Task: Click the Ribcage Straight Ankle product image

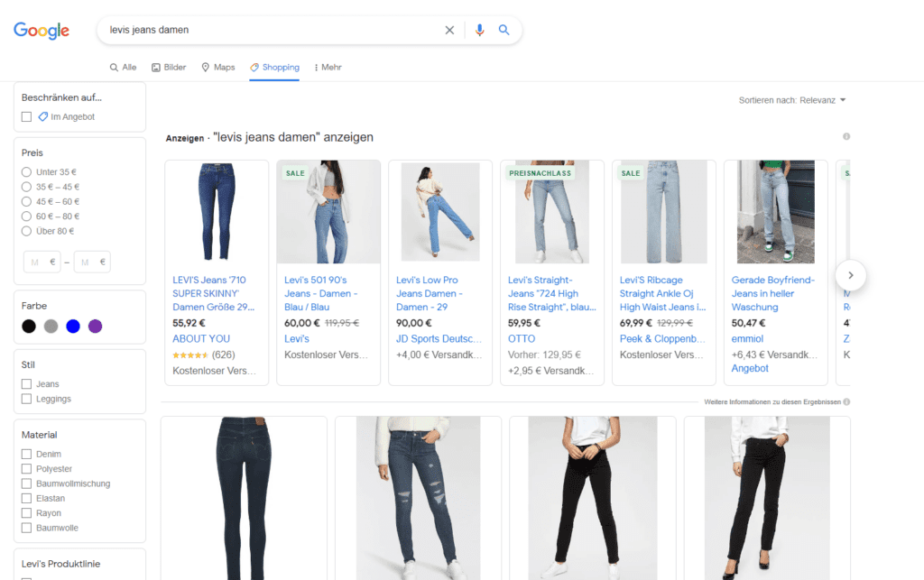Action: coord(663,212)
